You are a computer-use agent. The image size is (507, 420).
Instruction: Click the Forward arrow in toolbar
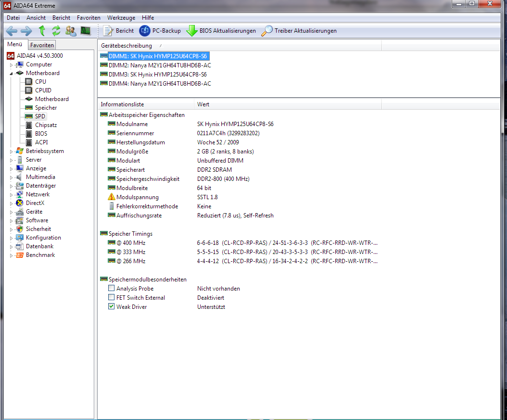pos(26,31)
